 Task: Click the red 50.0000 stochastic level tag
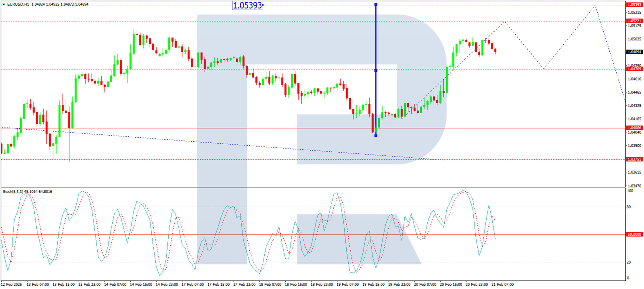pyautogui.click(x=634, y=235)
